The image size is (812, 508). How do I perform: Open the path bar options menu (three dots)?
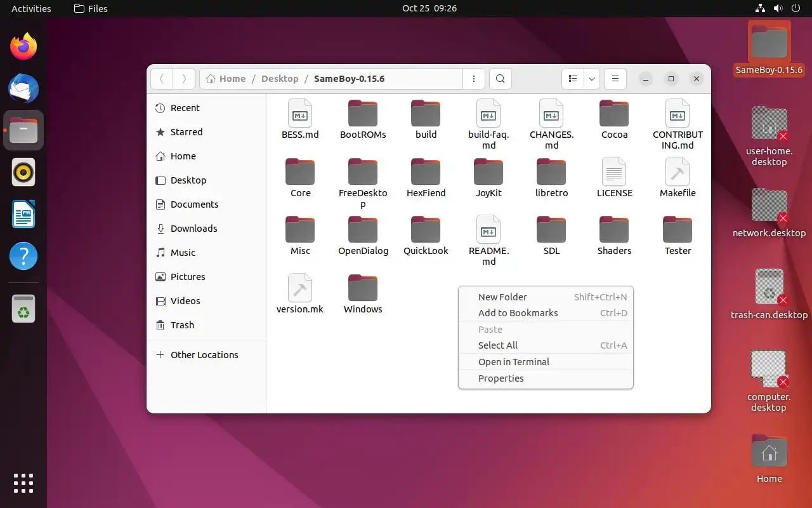pyautogui.click(x=473, y=79)
